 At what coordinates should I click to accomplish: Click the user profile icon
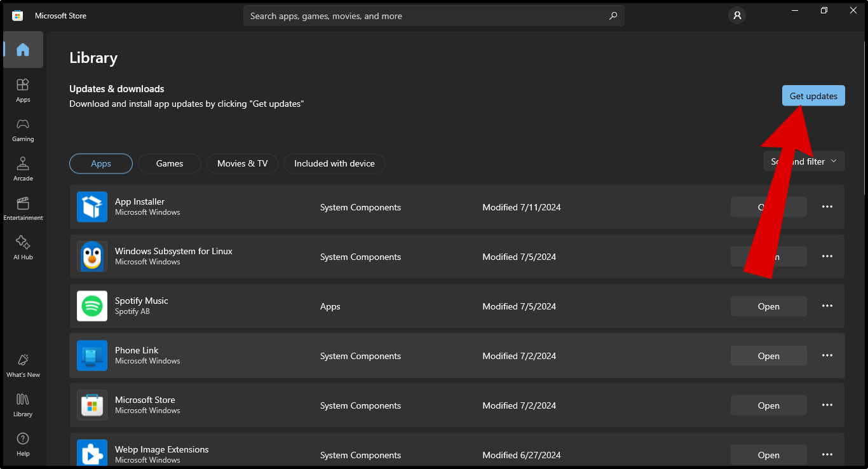pos(737,16)
